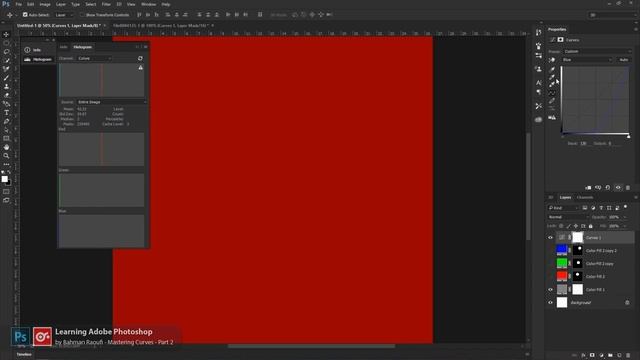Show the Color Fill 2 copy 2 layer

click(x=550, y=250)
